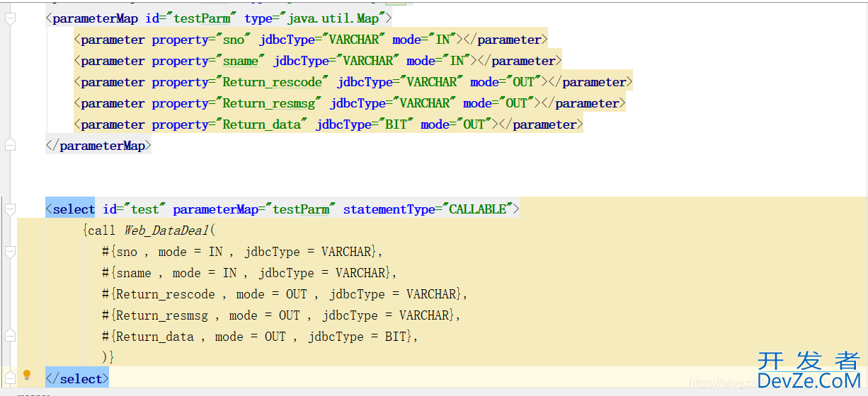The image size is (868, 396).
Task: Click the closing </parameterMap> tag
Action: coord(98,146)
